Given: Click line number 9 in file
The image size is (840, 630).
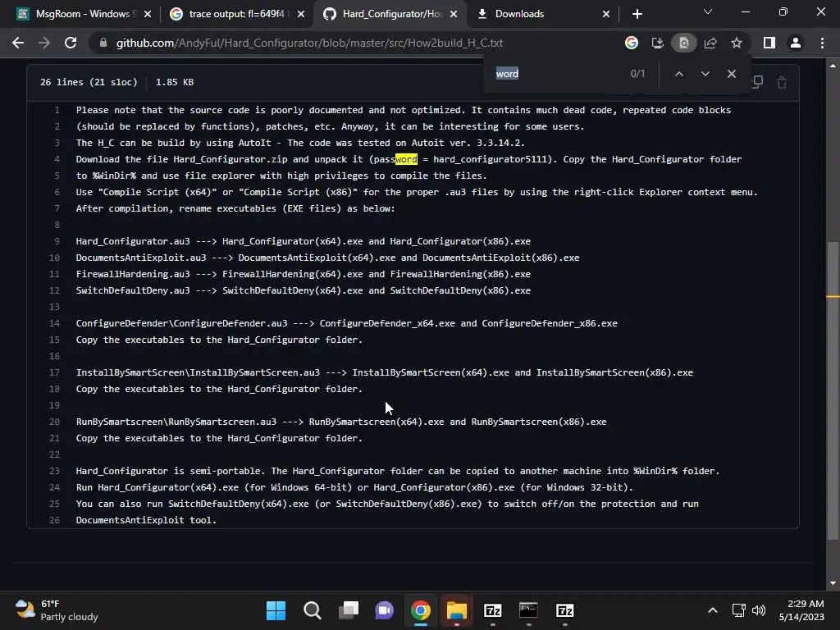Looking at the screenshot, I should (57, 241).
